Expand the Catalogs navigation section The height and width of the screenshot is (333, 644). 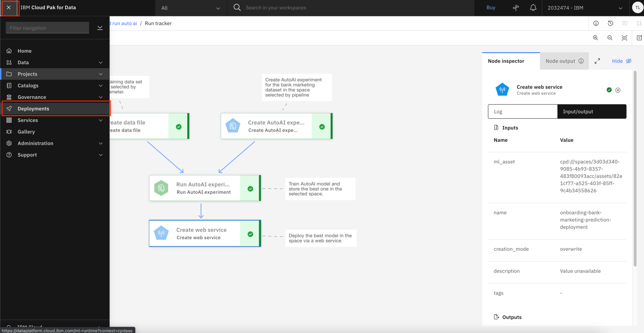click(101, 85)
